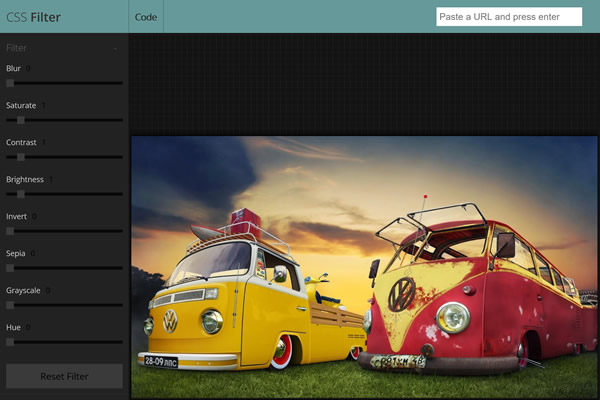This screenshot has width=600, height=400.
Task: Focus the Paste a URL input field
Action: (509, 17)
